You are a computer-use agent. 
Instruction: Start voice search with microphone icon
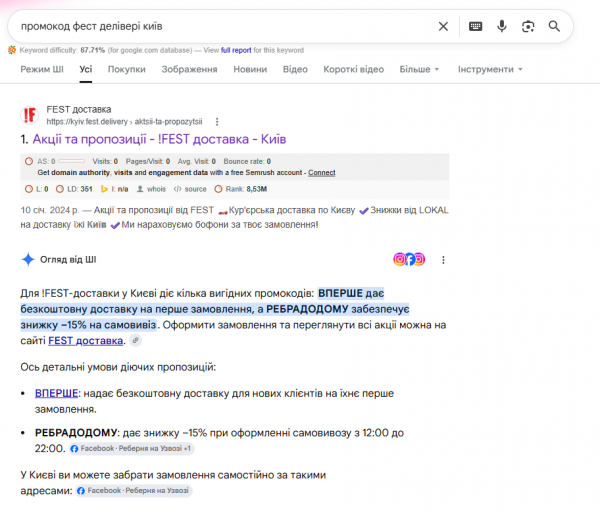502,26
